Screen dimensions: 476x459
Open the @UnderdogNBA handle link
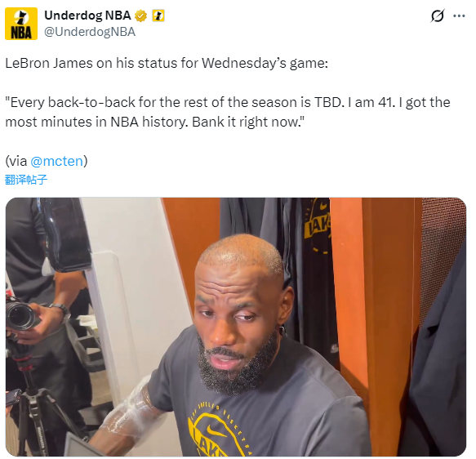point(90,32)
